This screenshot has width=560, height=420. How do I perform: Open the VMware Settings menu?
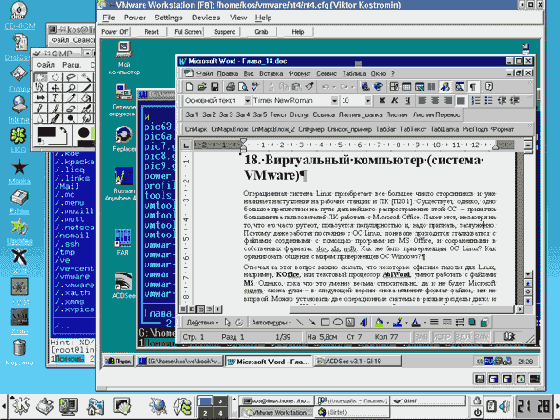tap(168, 18)
